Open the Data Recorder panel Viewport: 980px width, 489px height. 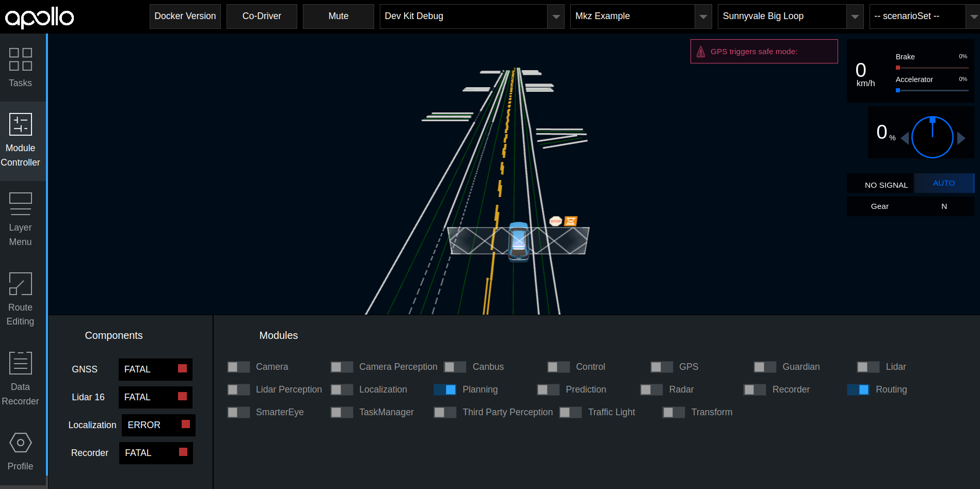[x=20, y=377]
